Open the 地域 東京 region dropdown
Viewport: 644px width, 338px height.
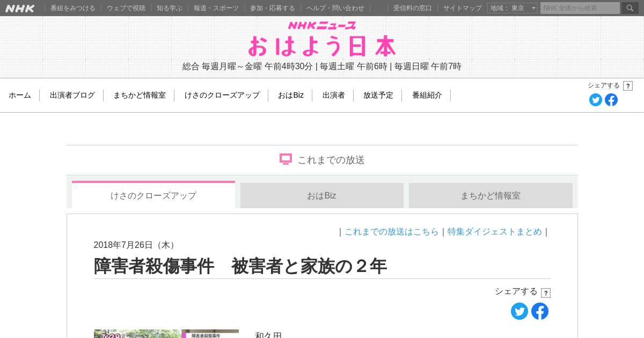click(x=513, y=8)
